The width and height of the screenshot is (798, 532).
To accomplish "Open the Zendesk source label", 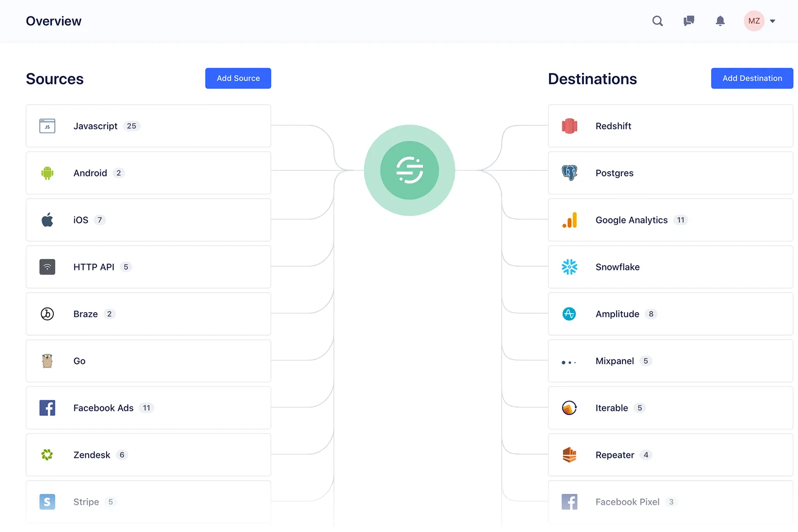I will (x=92, y=455).
